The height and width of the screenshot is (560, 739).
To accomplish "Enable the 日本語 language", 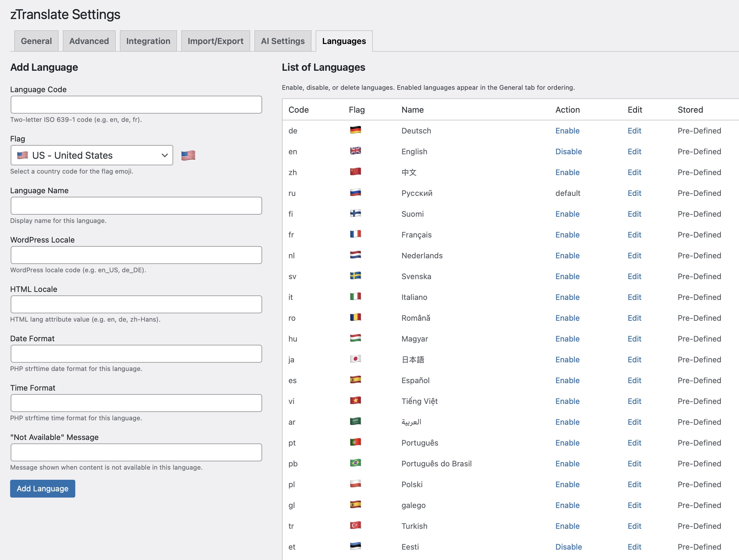I will [567, 360].
